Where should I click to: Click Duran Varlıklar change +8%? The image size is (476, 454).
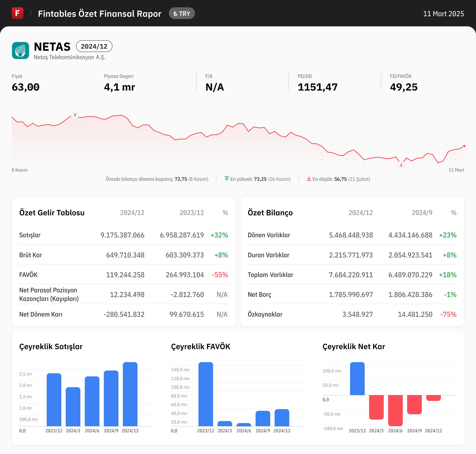(450, 255)
